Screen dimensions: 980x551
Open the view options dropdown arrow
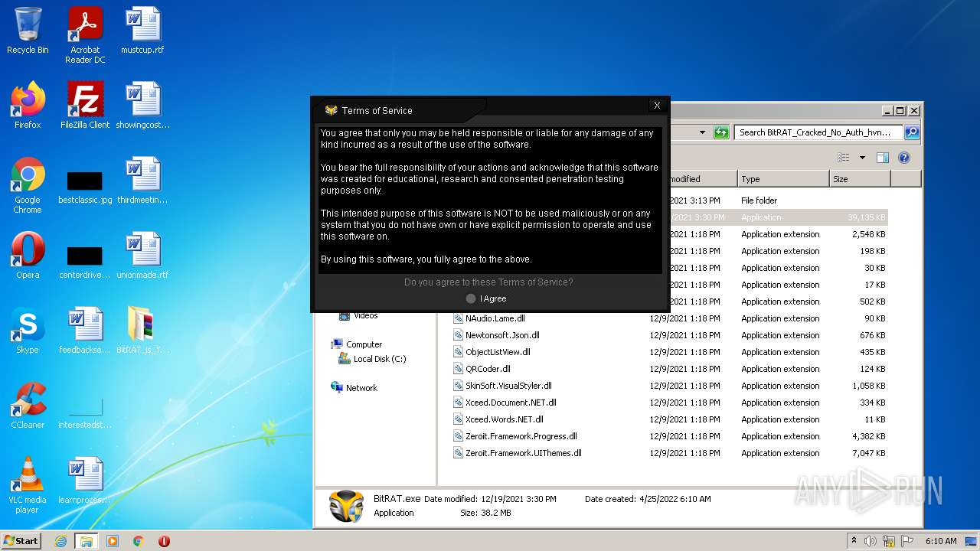tap(862, 158)
